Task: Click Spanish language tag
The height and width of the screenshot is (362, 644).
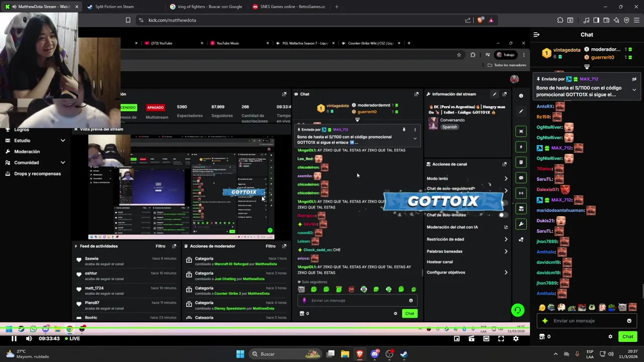Action: pos(449,127)
